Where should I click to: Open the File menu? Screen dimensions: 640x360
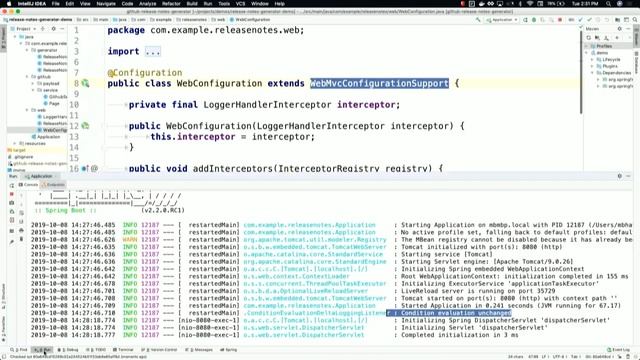click(x=56, y=4)
